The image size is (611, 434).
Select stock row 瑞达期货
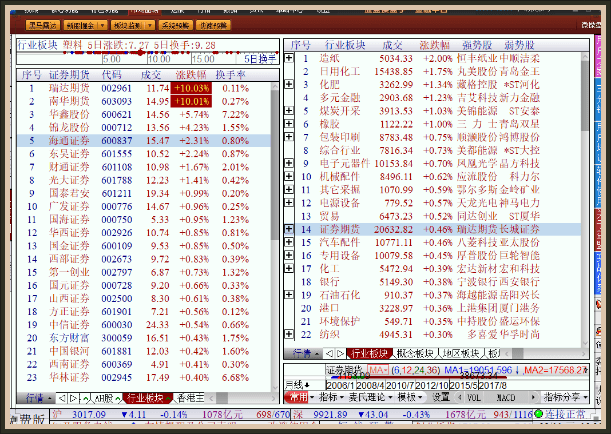point(144,88)
